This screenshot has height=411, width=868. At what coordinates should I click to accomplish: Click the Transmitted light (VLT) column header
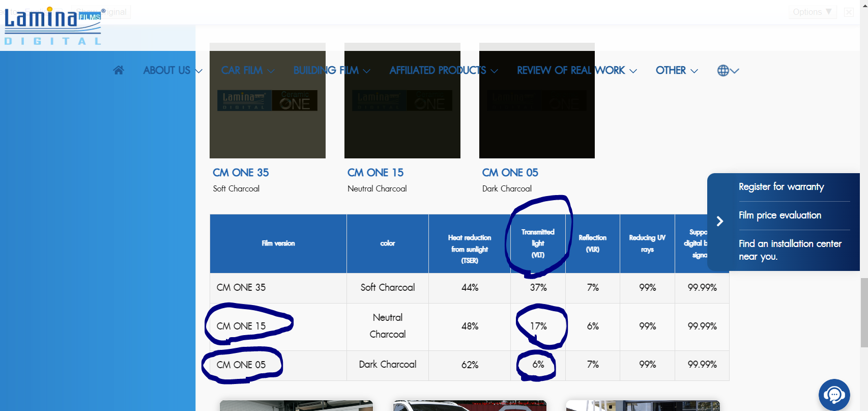point(538,243)
